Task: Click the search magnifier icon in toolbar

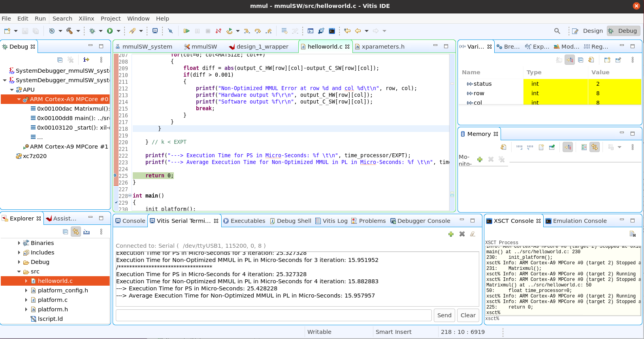Action: pyautogui.click(x=557, y=31)
